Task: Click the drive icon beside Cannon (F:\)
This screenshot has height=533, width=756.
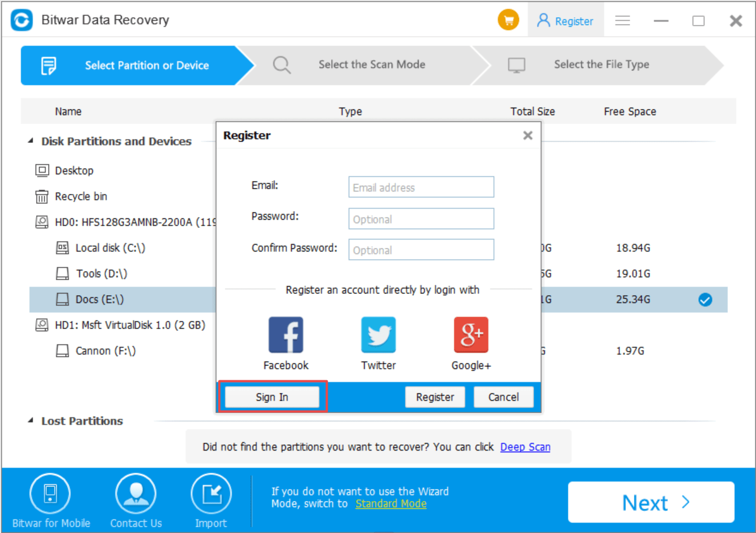Action: tap(62, 351)
